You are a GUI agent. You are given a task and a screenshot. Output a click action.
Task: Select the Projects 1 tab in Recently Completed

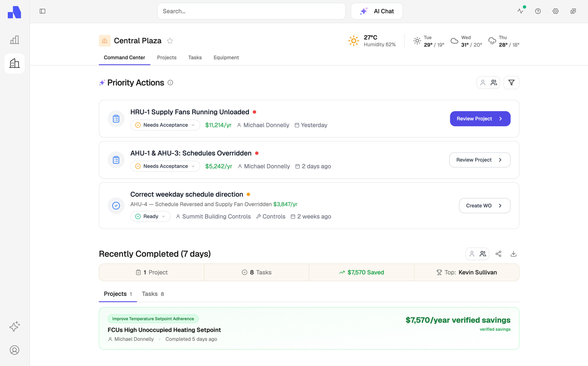pos(118,294)
